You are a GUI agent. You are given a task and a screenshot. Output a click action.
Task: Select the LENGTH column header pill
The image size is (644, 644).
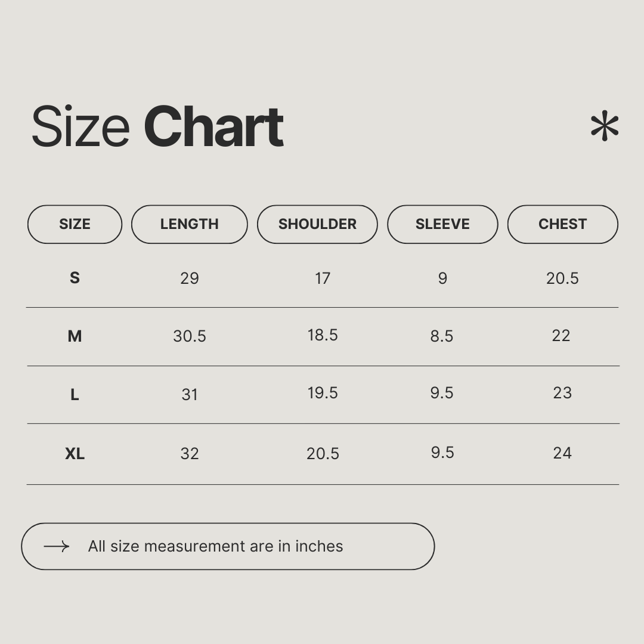click(x=189, y=224)
